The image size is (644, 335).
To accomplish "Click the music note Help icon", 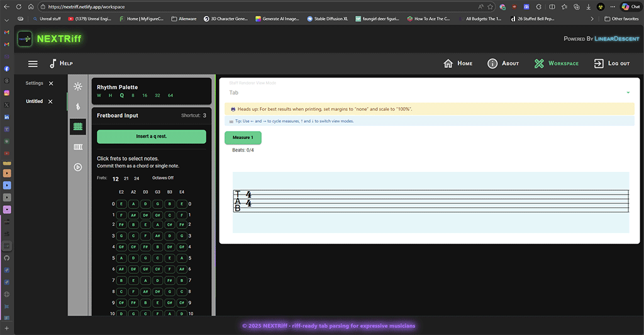I will pos(53,64).
